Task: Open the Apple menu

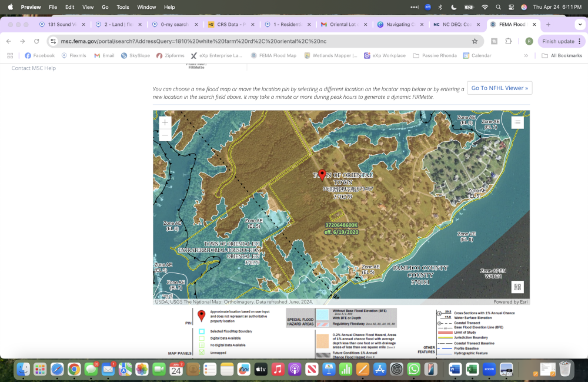Action: (x=10, y=7)
